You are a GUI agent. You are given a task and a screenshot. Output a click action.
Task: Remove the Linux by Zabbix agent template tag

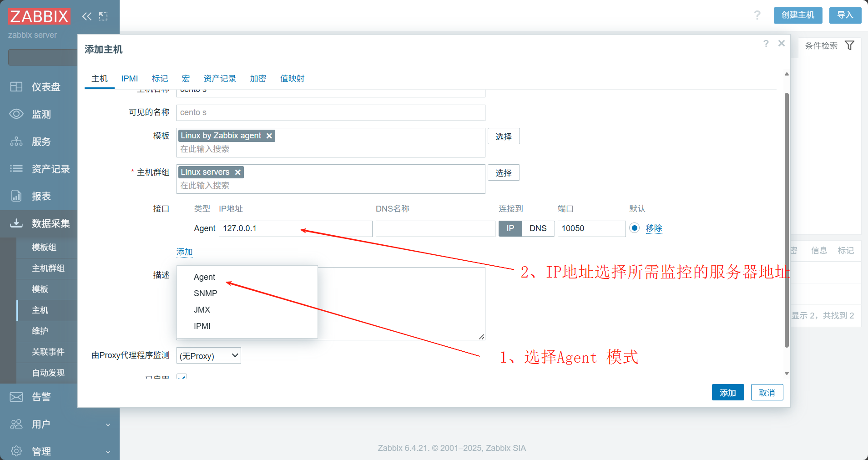click(x=269, y=136)
